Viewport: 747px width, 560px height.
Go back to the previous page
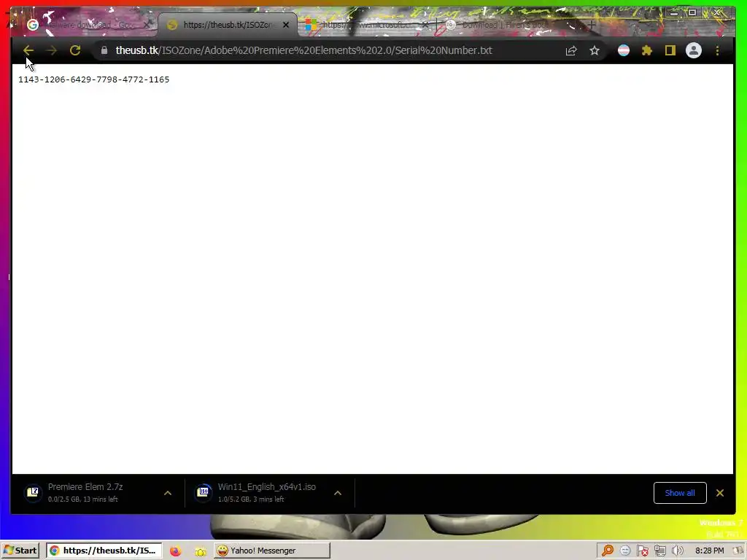pos(28,50)
